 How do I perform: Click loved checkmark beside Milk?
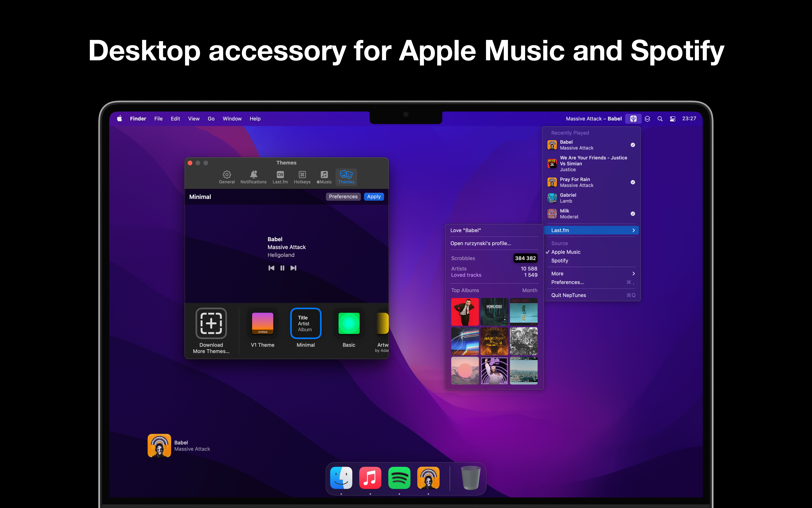633,214
